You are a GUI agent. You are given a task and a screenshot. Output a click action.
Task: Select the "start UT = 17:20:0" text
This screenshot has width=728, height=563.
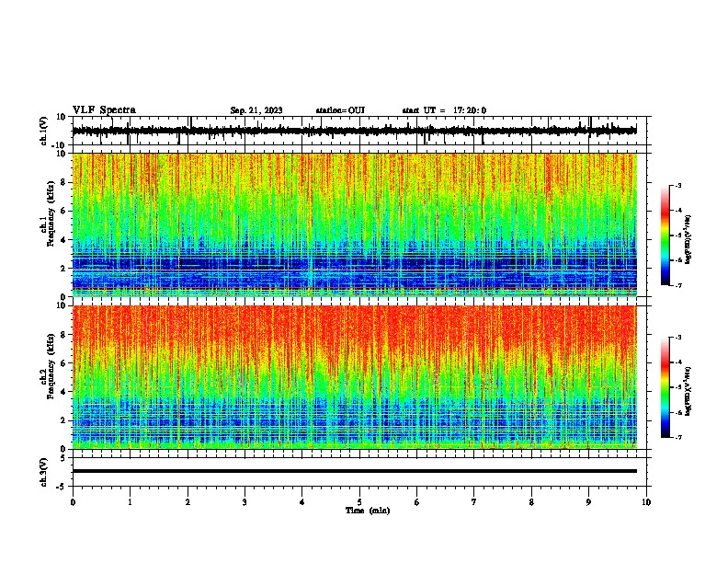tap(444, 110)
